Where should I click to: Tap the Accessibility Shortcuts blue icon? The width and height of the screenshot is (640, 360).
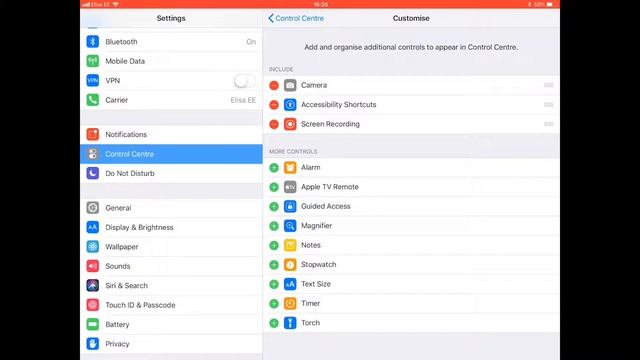click(290, 104)
